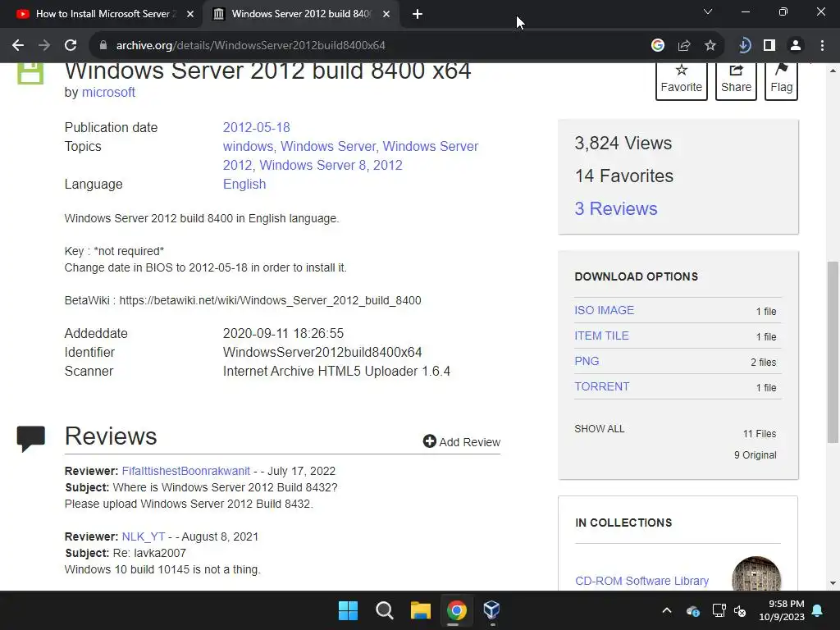Download the ITEM TILE option
The width and height of the screenshot is (840, 630).
point(601,336)
